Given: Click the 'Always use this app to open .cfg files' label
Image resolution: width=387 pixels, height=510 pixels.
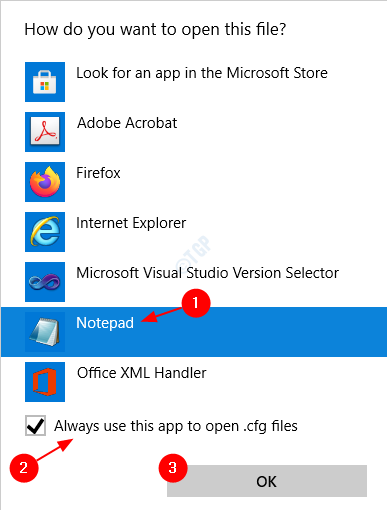Looking at the screenshot, I should [176, 426].
